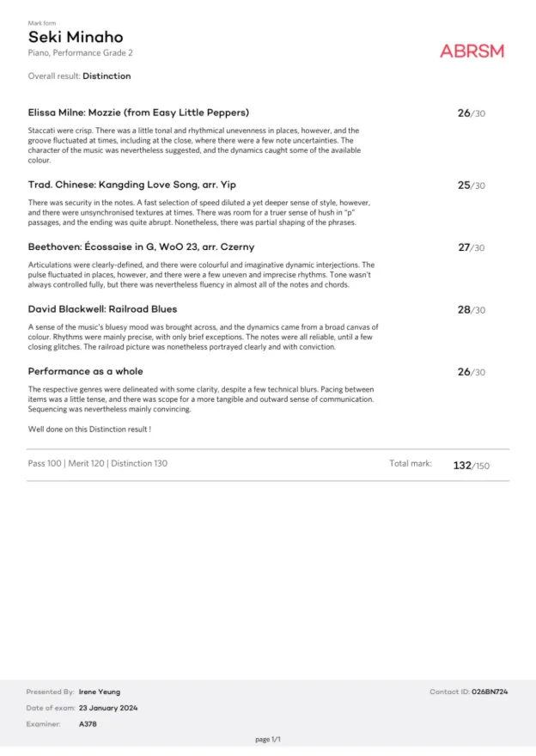Click the Contact ID 026BN724

coord(490,692)
